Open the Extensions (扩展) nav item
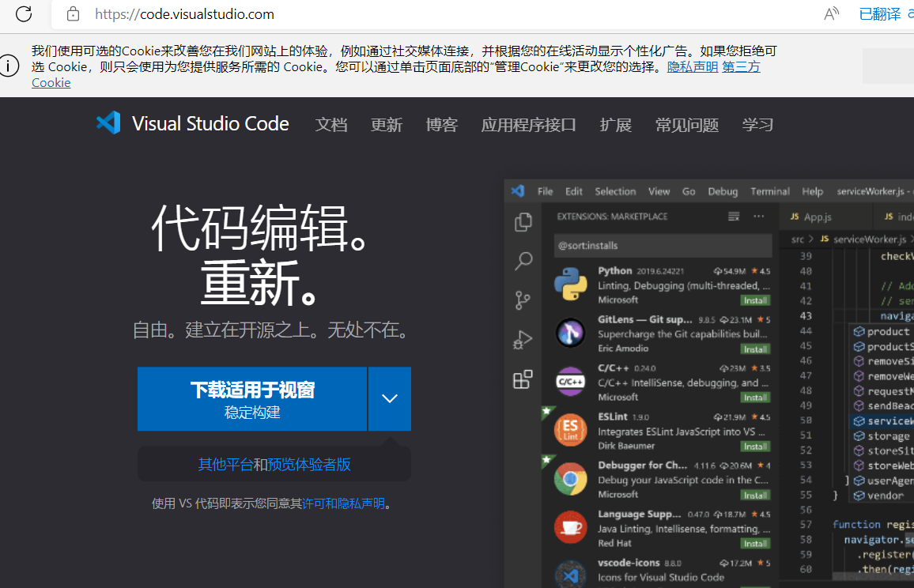Image resolution: width=914 pixels, height=588 pixels. (616, 125)
